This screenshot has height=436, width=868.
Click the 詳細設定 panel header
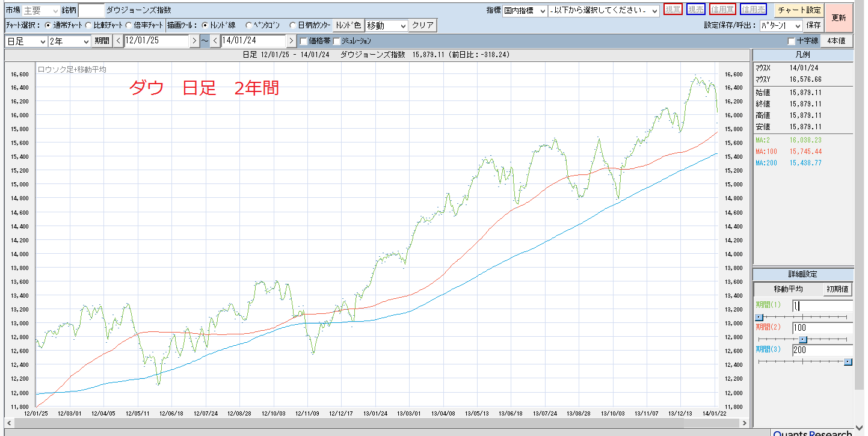click(x=803, y=274)
